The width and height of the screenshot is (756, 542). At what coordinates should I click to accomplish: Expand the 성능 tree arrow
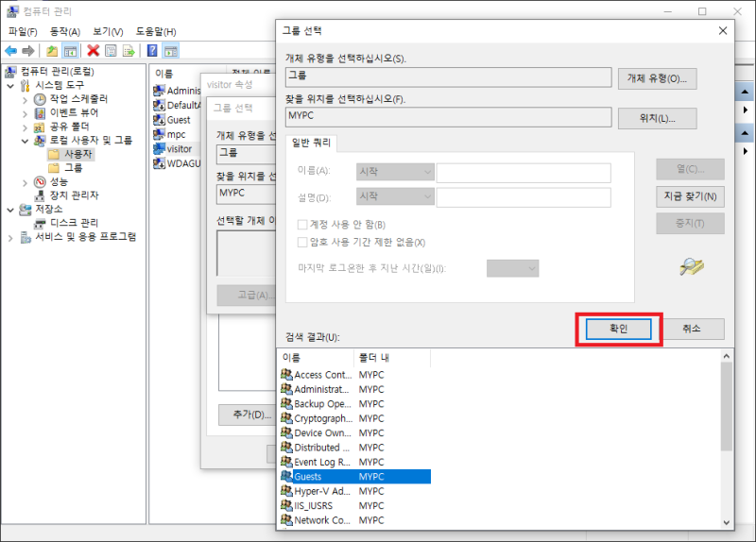pyautogui.click(x=26, y=182)
